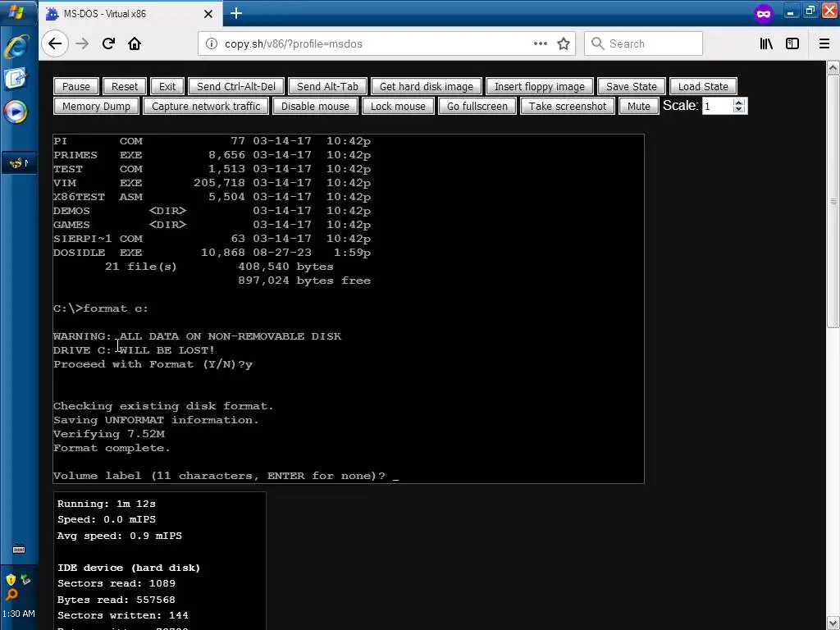This screenshot has width=840, height=630.
Task: Click the scrollbar down arrow
Action: coord(833,622)
